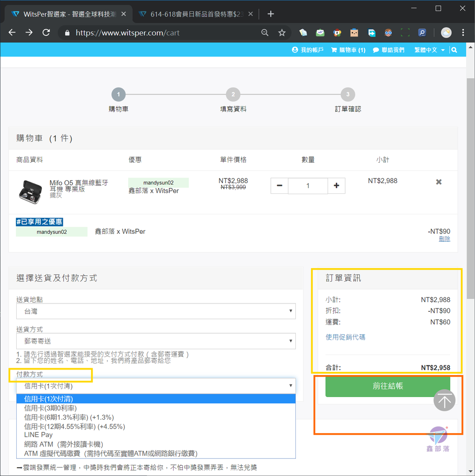Select 信用卡(3期0利率) payment option
Screen dimensions: 475x476
pyautogui.click(x=156, y=408)
